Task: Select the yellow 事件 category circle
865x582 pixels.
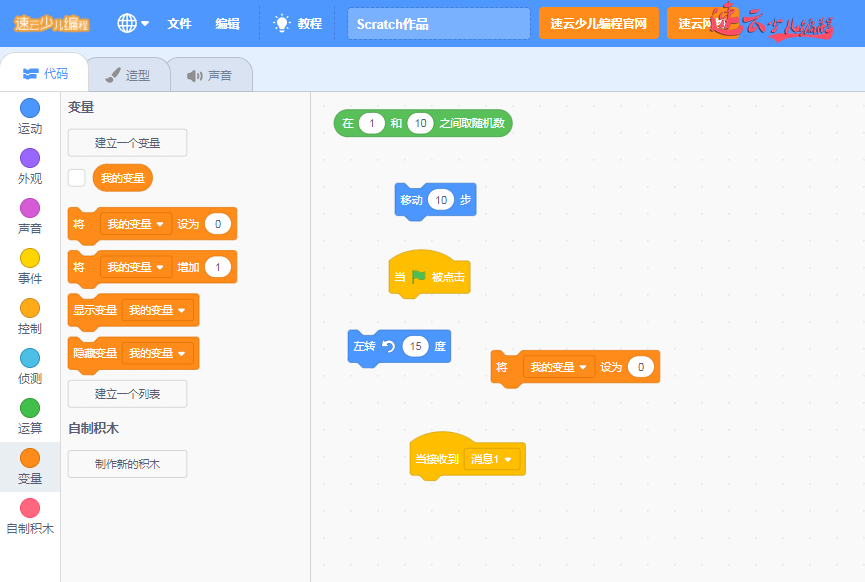Action: tap(30, 258)
